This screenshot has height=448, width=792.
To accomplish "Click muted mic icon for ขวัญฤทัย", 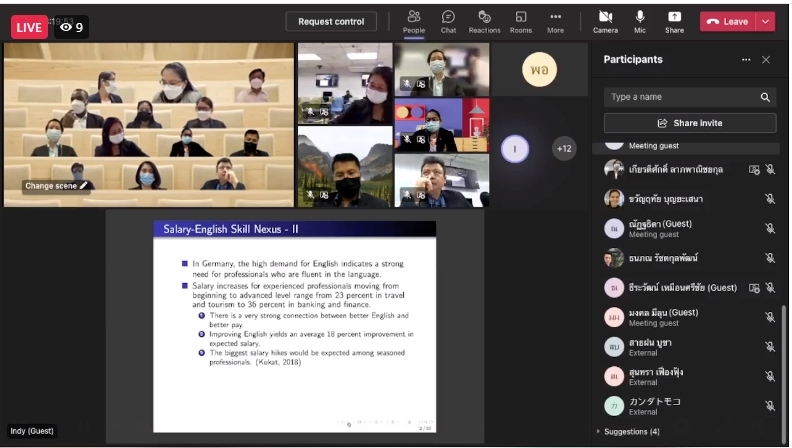I will [x=770, y=199].
